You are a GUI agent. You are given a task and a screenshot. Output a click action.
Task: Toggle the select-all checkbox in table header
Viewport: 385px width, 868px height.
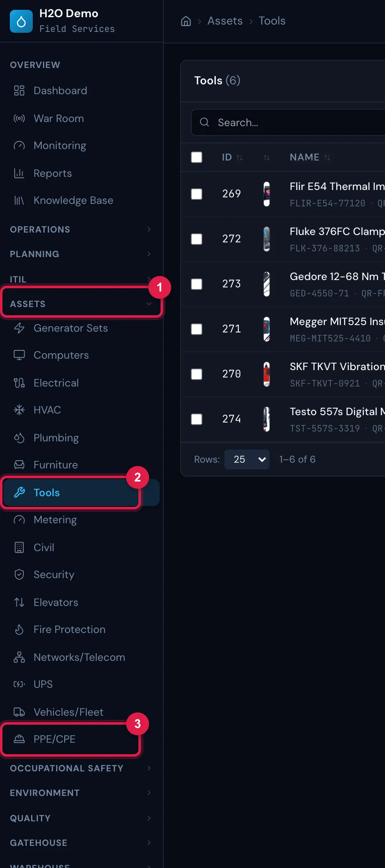click(x=197, y=157)
